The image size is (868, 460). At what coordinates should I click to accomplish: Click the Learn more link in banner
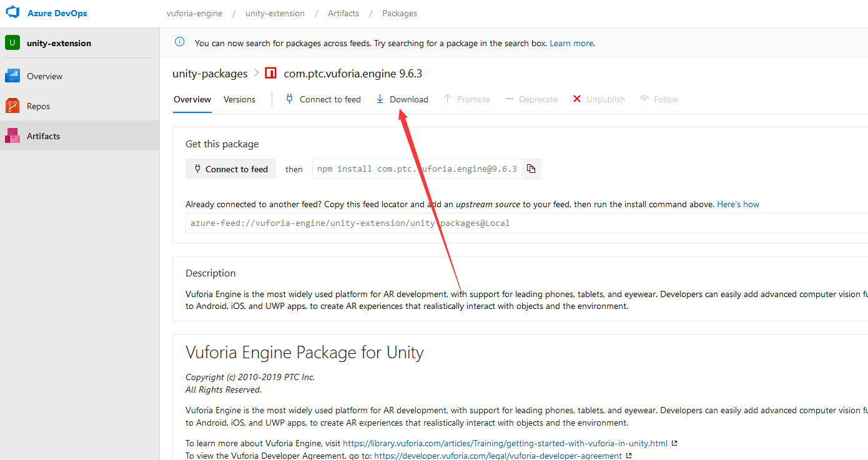tap(571, 43)
